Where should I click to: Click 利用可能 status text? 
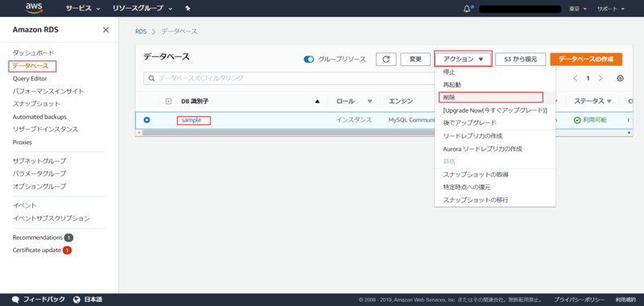tap(594, 120)
